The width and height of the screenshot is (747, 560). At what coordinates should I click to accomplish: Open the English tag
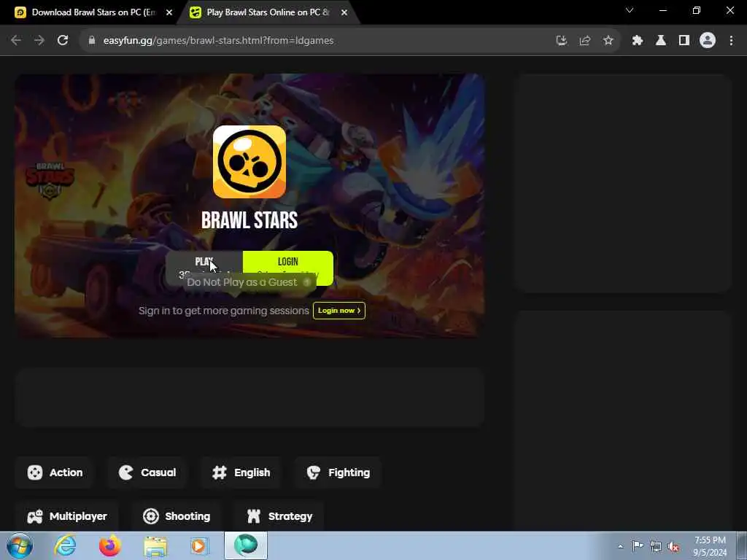pos(241,472)
